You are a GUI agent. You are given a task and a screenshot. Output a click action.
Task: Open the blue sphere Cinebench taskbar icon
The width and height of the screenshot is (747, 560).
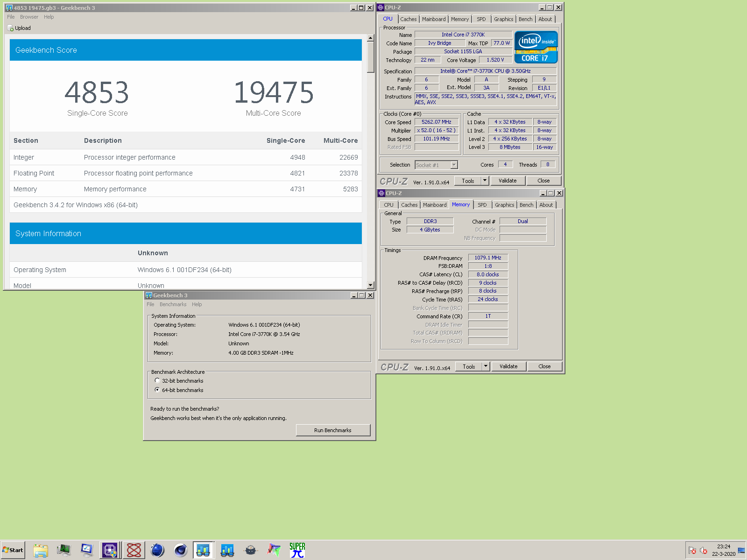pos(157,550)
